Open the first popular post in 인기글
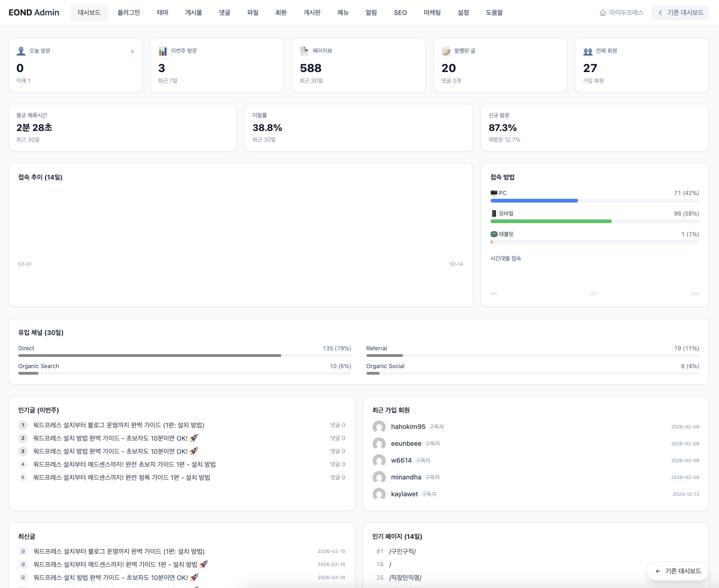719x588 pixels. [118, 425]
